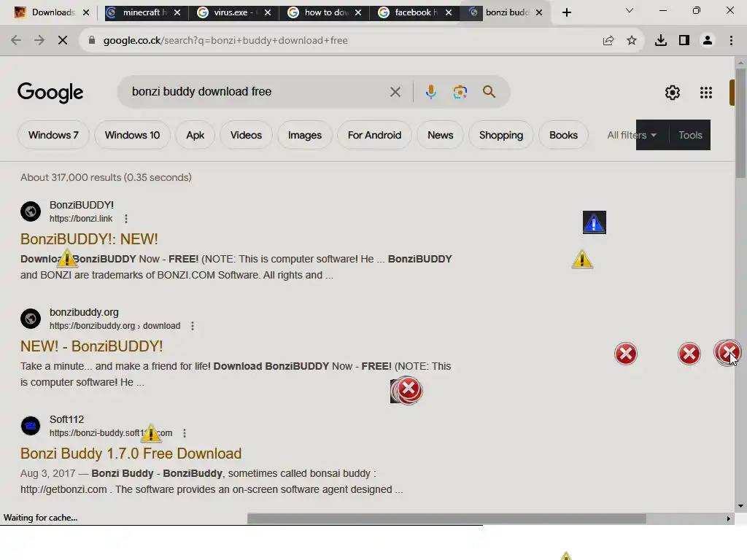Show Books results
Viewport: 747px width, 560px height.
pyautogui.click(x=564, y=135)
